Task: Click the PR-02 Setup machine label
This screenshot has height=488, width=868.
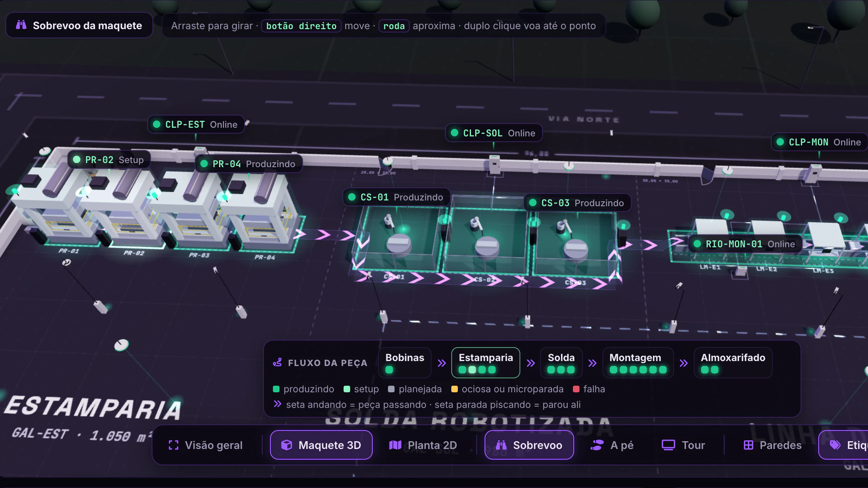Action: 109,160
